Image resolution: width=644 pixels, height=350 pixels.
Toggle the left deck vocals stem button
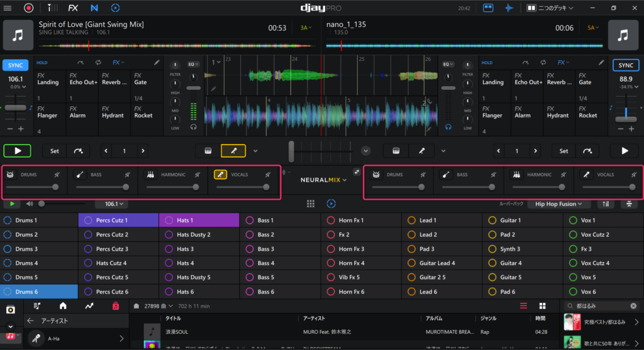[x=221, y=174]
